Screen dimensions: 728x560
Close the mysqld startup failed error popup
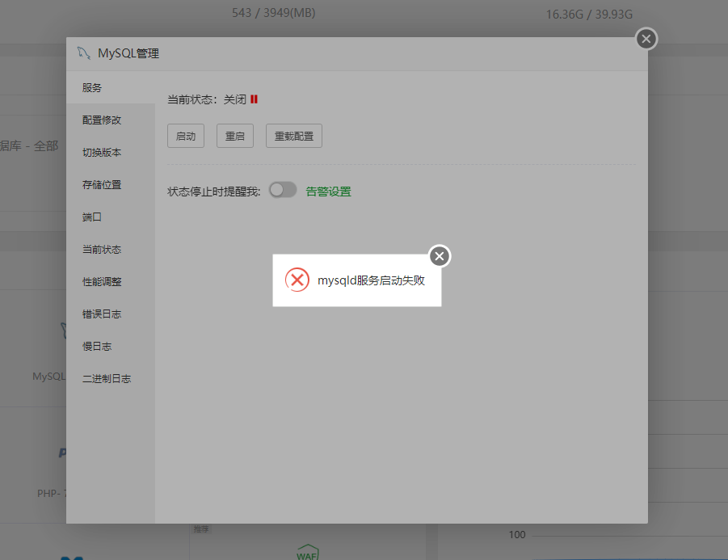440,256
